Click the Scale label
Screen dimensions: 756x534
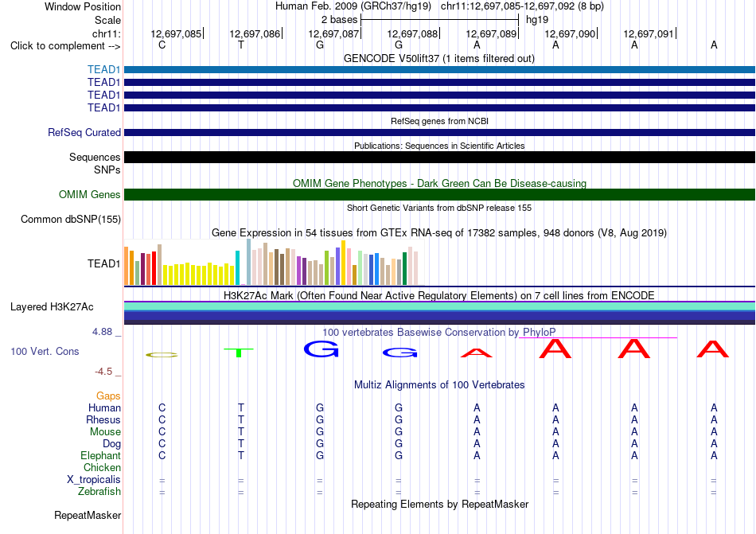click(107, 20)
